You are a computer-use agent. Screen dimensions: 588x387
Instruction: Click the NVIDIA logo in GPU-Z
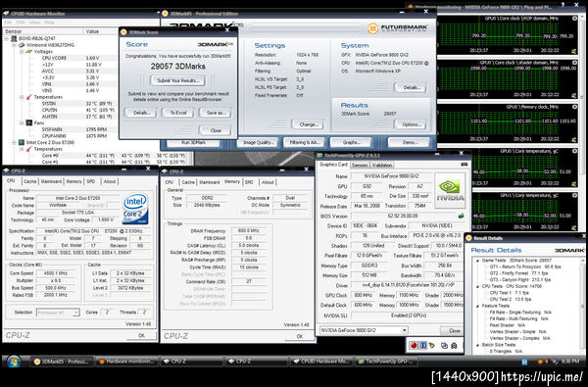[x=450, y=190]
